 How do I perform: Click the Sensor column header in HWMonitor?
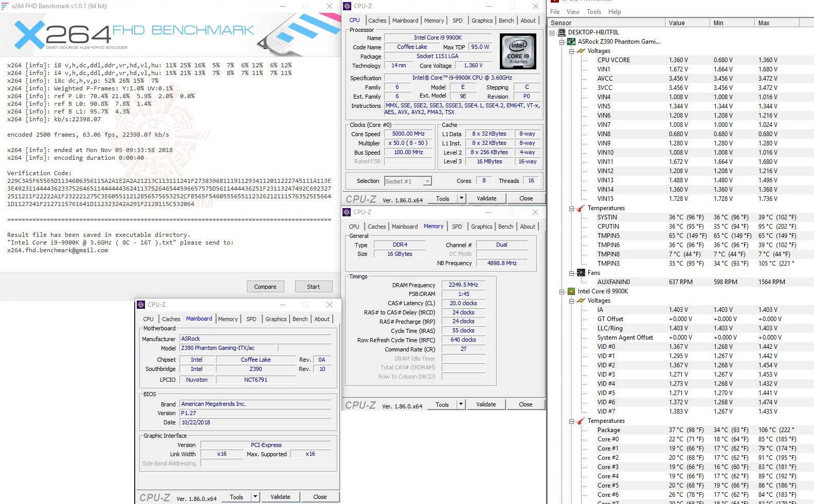(x=606, y=23)
